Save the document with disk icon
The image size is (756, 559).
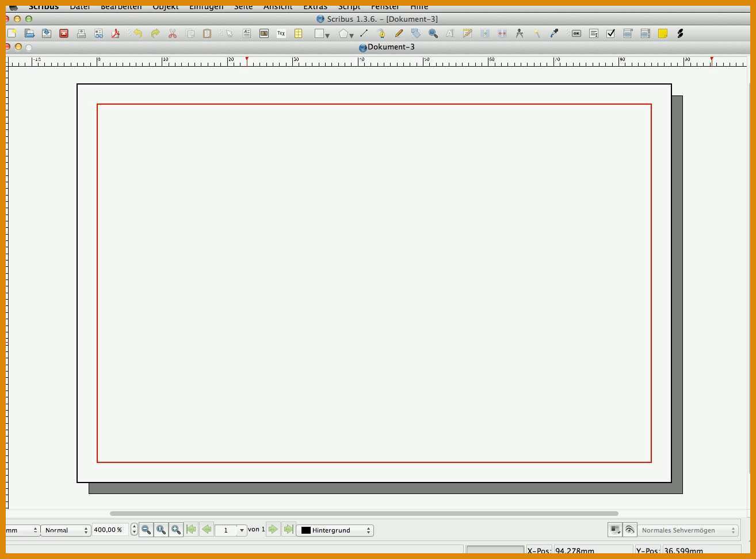tap(47, 33)
